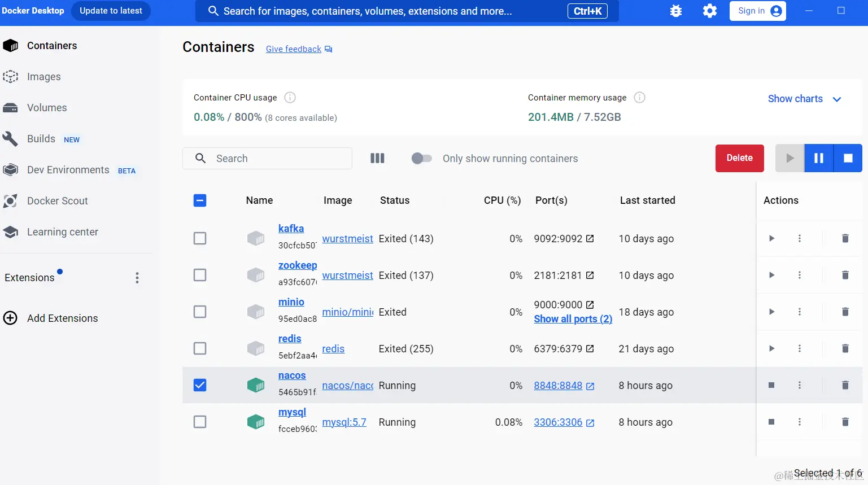Viewport: 868px width, 485px height.
Task: Click the containers Search field
Action: pyautogui.click(x=267, y=159)
